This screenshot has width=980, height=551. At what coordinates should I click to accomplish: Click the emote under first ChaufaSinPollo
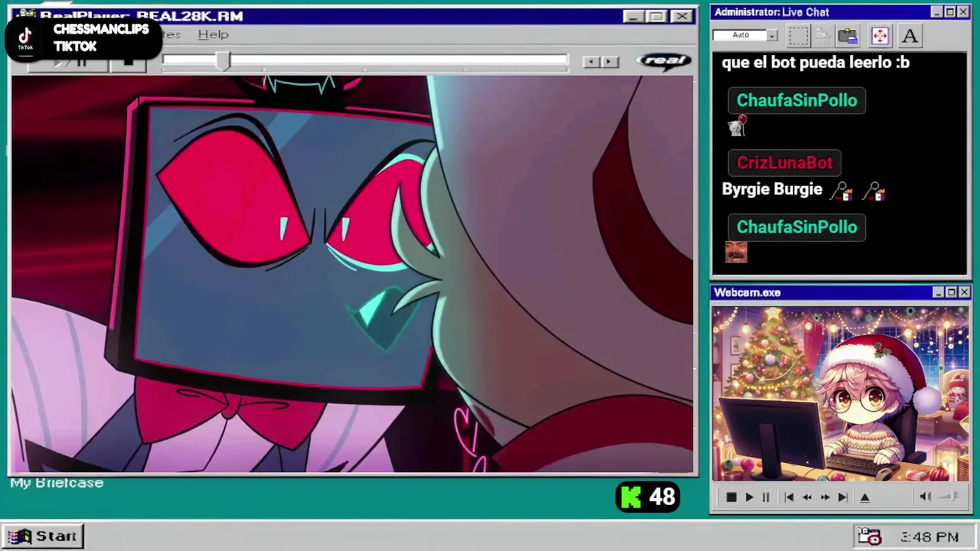point(737,127)
